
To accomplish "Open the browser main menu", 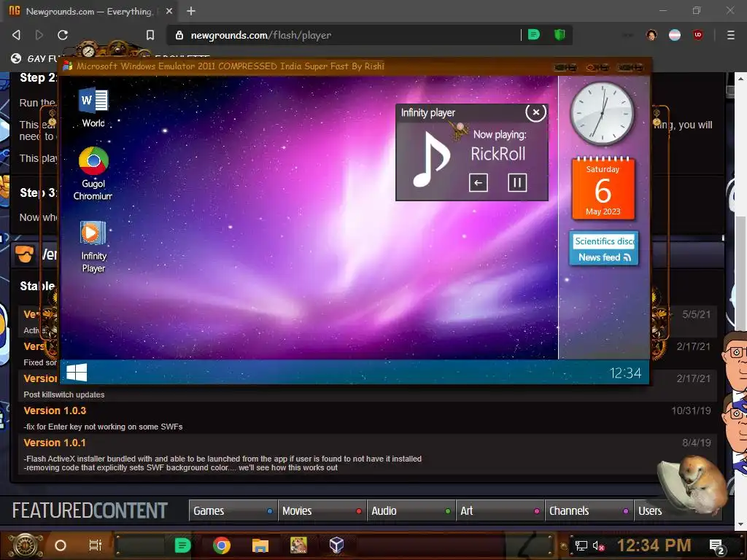I will click(x=730, y=35).
